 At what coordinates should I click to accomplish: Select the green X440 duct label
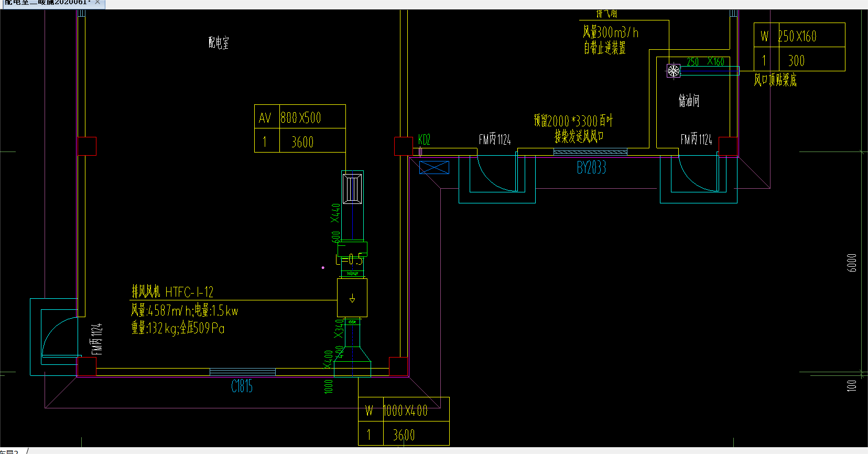(335, 213)
